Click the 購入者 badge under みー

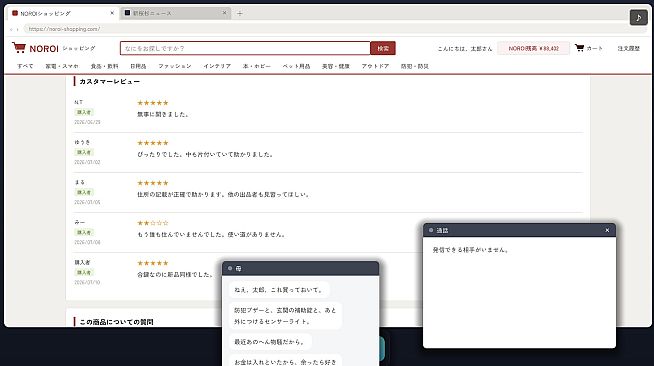[x=84, y=232]
